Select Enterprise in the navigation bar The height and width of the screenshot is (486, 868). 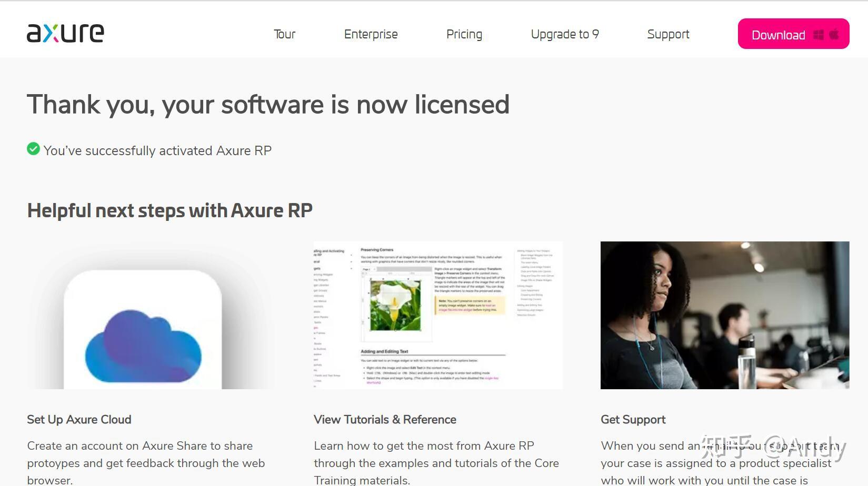(371, 34)
